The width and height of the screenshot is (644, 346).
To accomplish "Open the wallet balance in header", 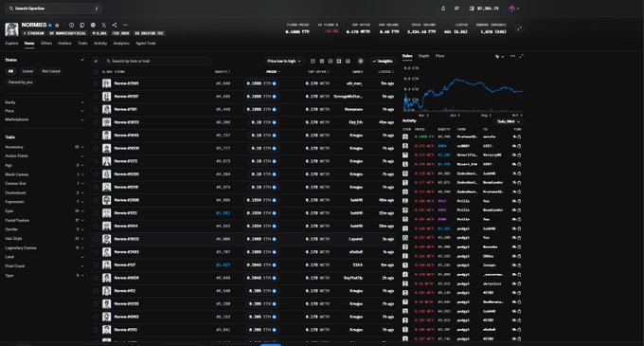I will [x=484, y=9].
